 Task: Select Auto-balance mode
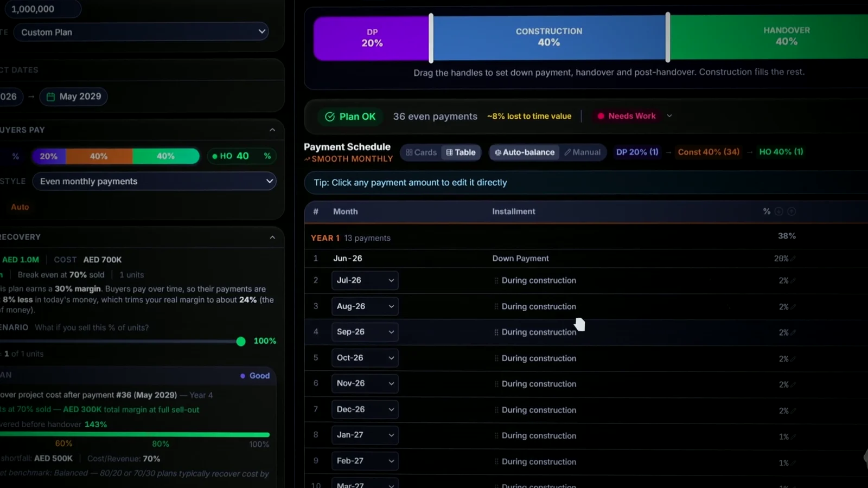click(525, 152)
